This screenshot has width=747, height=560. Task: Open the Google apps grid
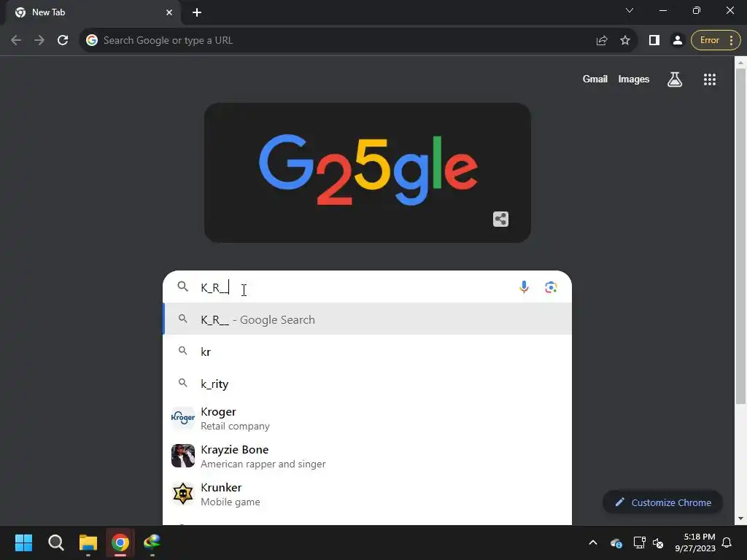pos(710,79)
